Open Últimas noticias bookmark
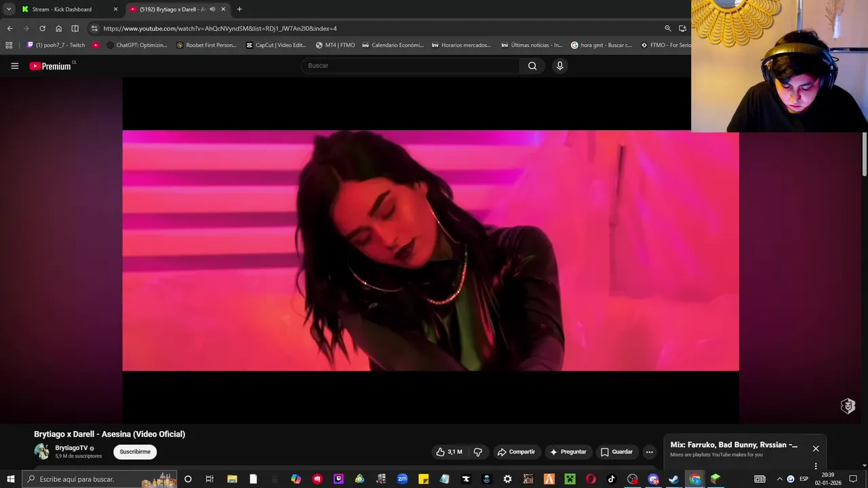Image resolution: width=868 pixels, height=488 pixels. (532, 45)
